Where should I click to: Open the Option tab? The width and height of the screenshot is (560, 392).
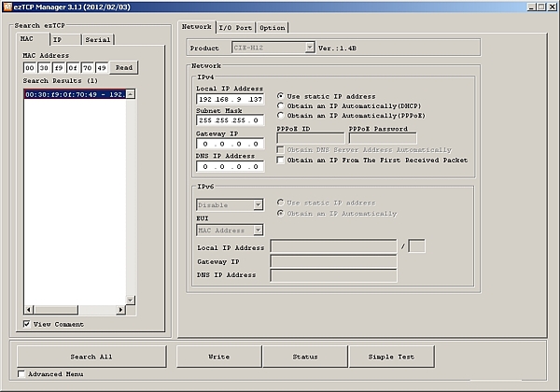pos(273,28)
